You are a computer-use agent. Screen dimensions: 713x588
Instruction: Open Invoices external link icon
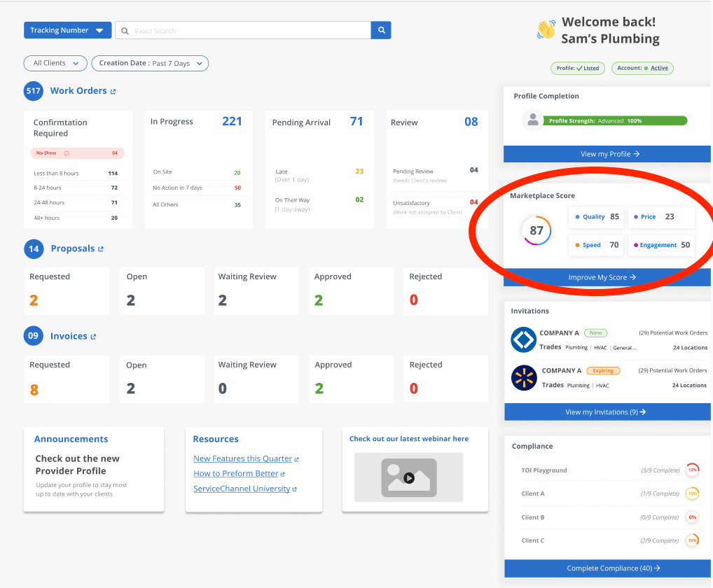94,337
